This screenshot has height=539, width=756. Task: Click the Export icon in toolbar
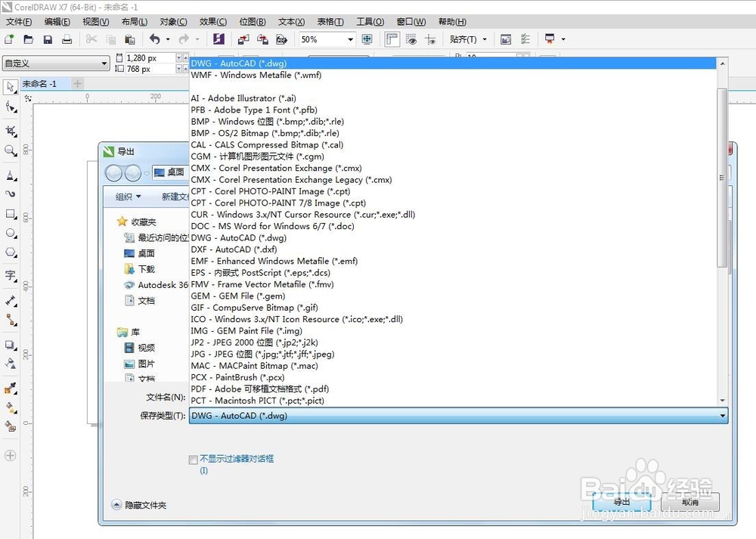point(263,39)
